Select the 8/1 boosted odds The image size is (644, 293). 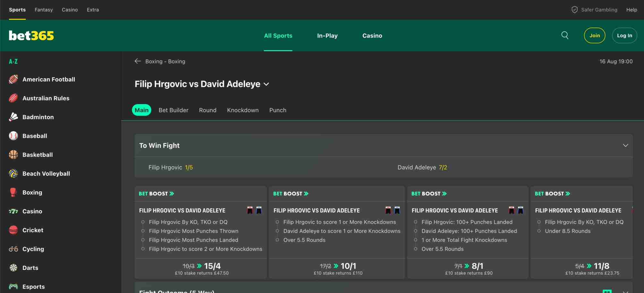coord(478,266)
